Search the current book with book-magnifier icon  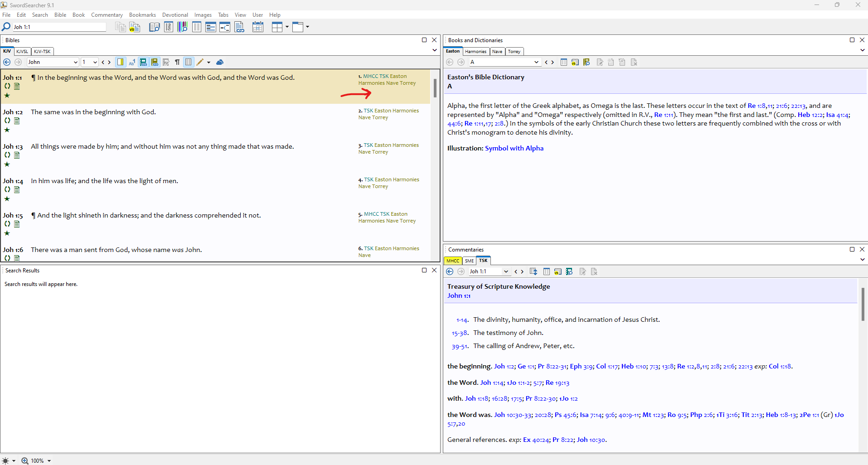[587, 62]
